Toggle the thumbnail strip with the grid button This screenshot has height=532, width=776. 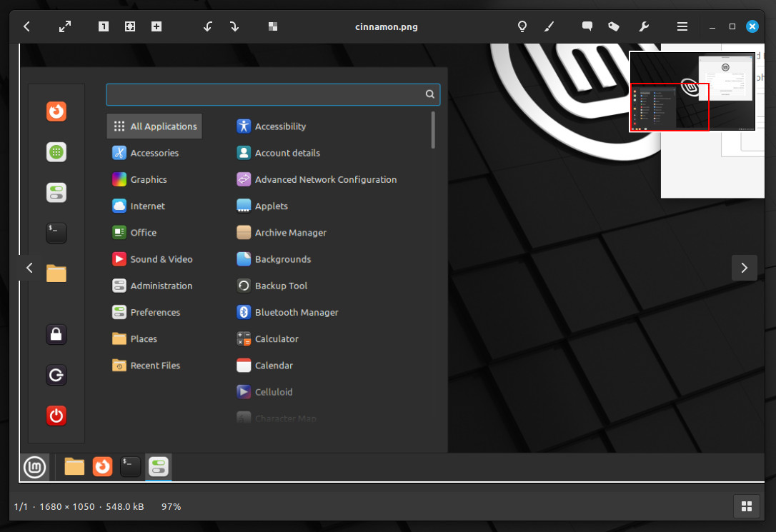coord(746,506)
